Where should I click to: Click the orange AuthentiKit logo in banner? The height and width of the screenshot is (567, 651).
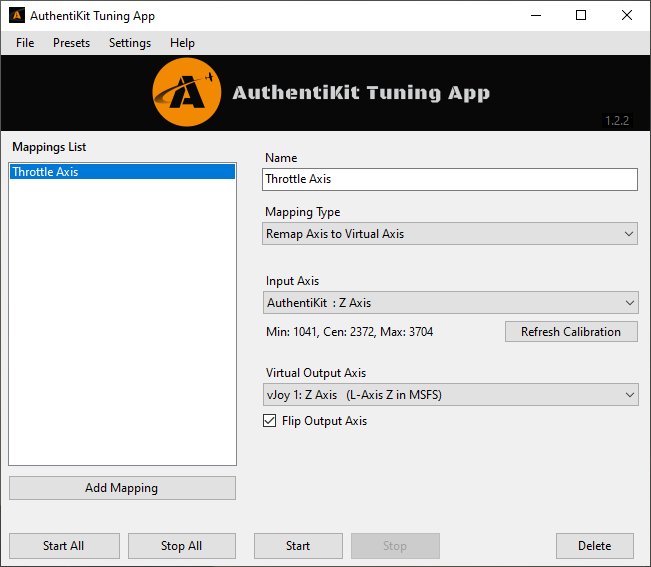point(187,92)
